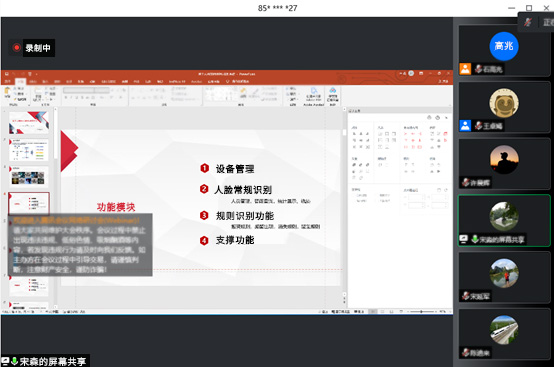This screenshot has width=554, height=367.
Task: Toggle the muted microphone in floating toolbar
Action: pos(528,22)
